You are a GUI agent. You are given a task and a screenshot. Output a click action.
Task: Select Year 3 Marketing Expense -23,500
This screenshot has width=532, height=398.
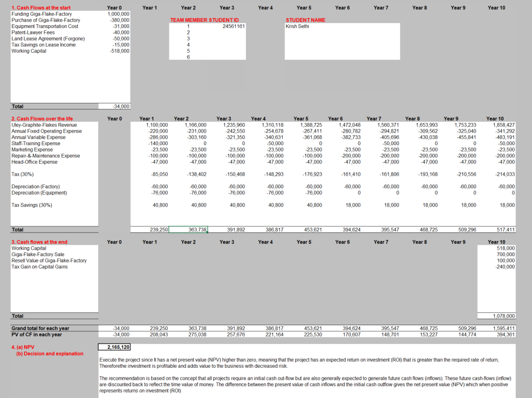tap(236, 149)
